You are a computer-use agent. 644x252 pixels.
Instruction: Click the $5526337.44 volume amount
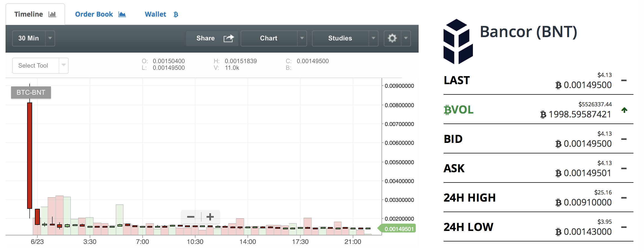(x=595, y=104)
